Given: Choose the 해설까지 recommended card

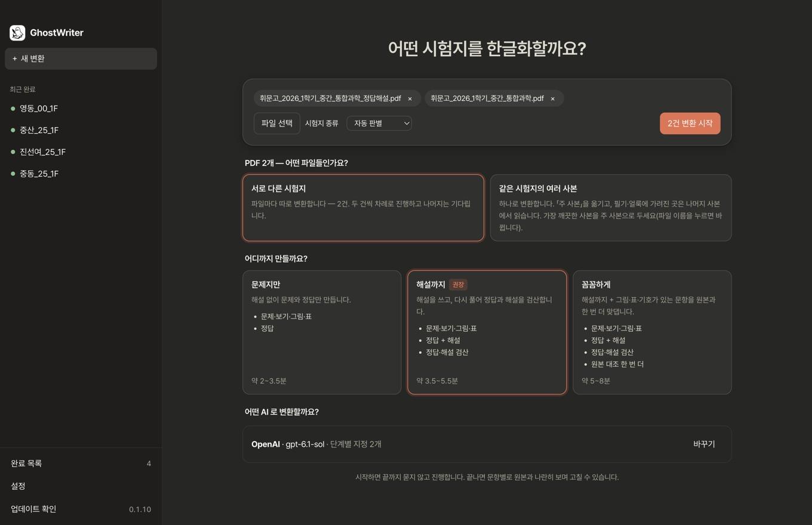Looking at the screenshot, I should pos(487,332).
